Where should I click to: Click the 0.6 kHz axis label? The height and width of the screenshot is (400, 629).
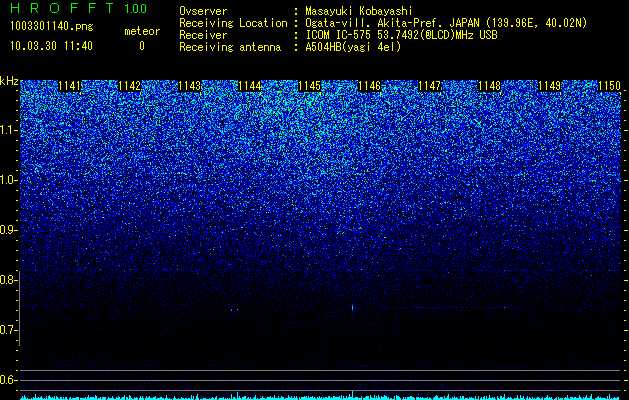(x=9, y=380)
